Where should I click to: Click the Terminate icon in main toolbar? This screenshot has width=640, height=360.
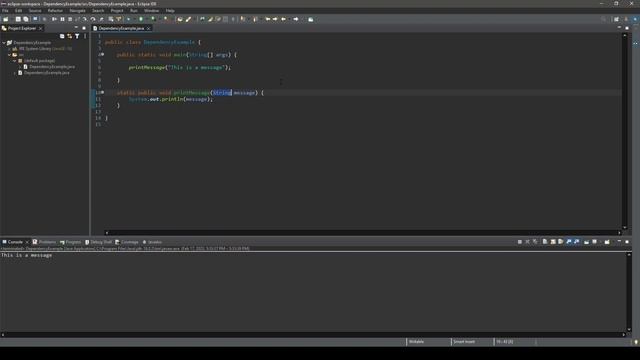point(70,19)
